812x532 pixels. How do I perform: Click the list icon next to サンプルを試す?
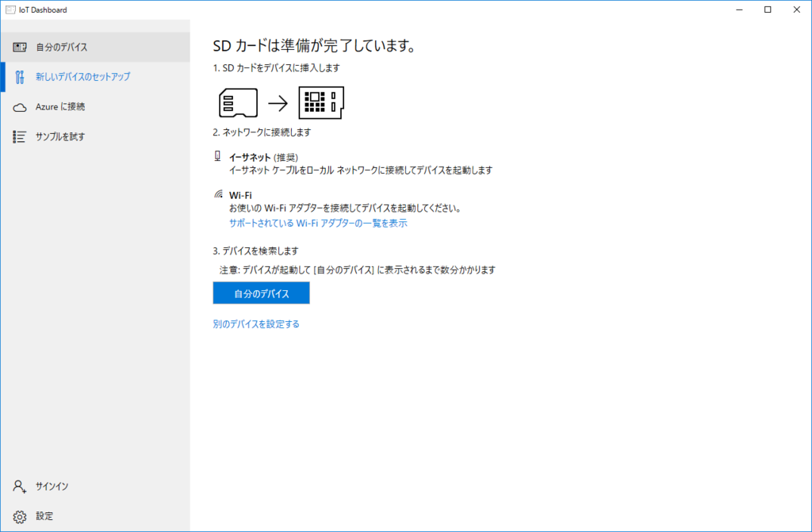tap(20, 136)
